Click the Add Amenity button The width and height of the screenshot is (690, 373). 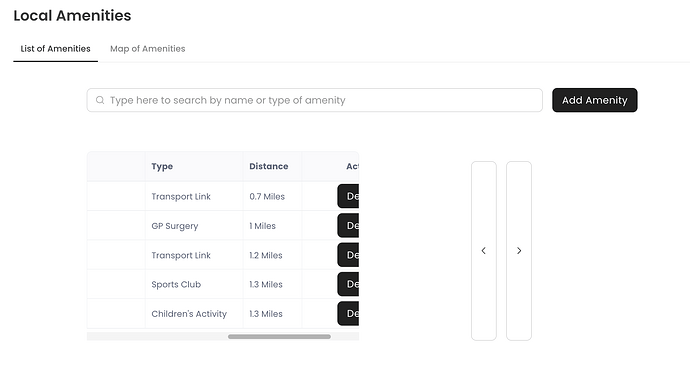tap(595, 100)
